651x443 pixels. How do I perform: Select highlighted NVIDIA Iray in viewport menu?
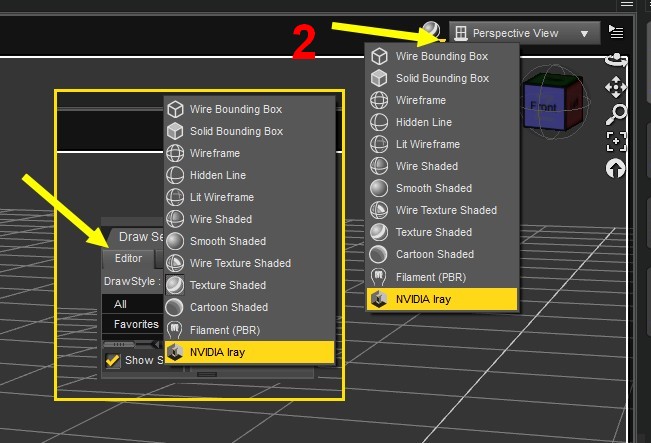tap(443, 299)
